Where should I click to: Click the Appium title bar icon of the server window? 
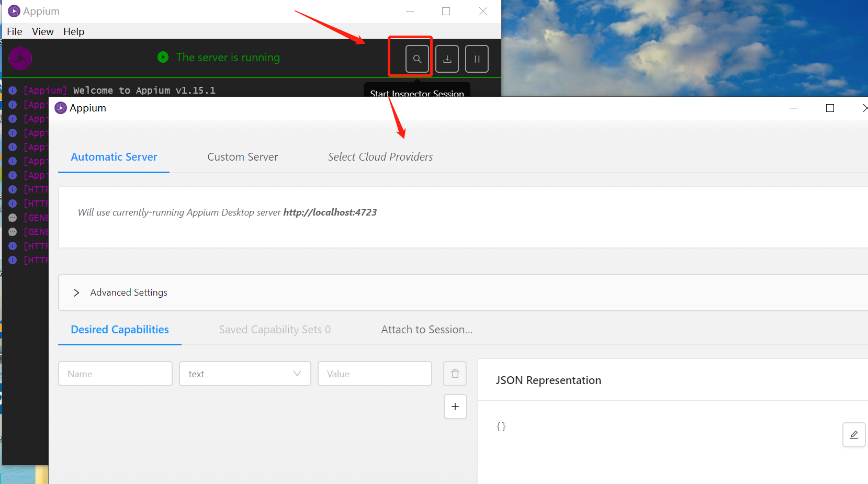click(x=14, y=11)
